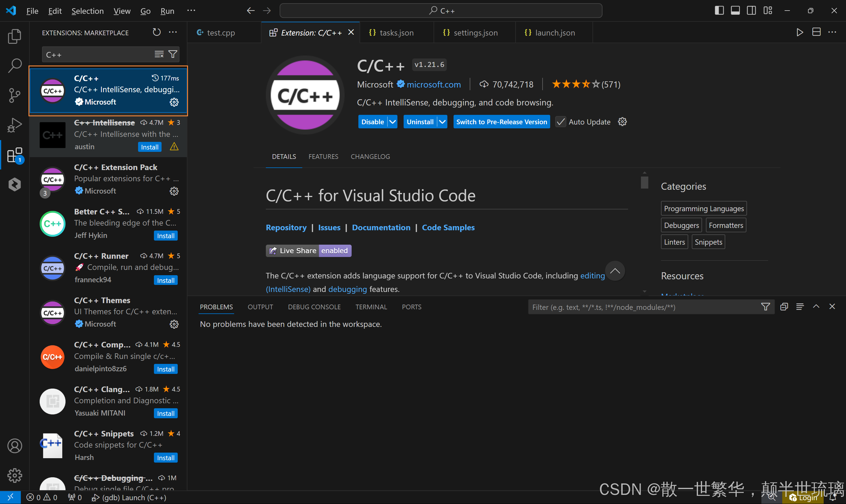Maximize the panel with the chevron up

coord(816,307)
